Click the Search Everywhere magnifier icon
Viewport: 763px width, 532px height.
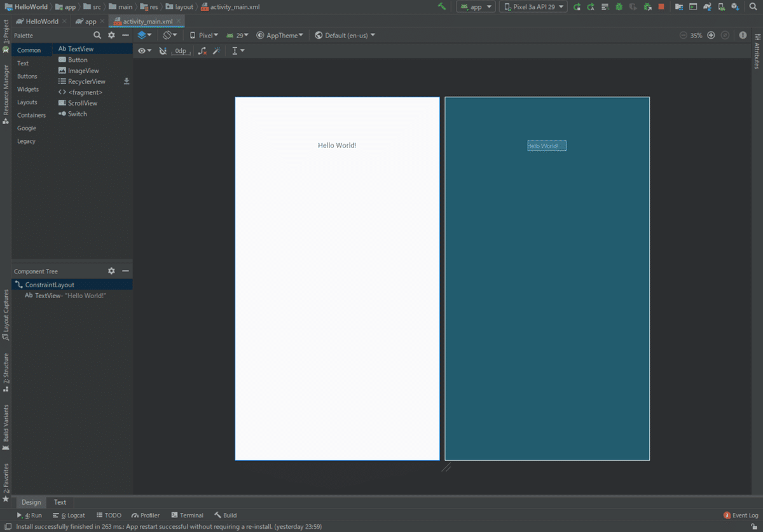coord(752,7)
